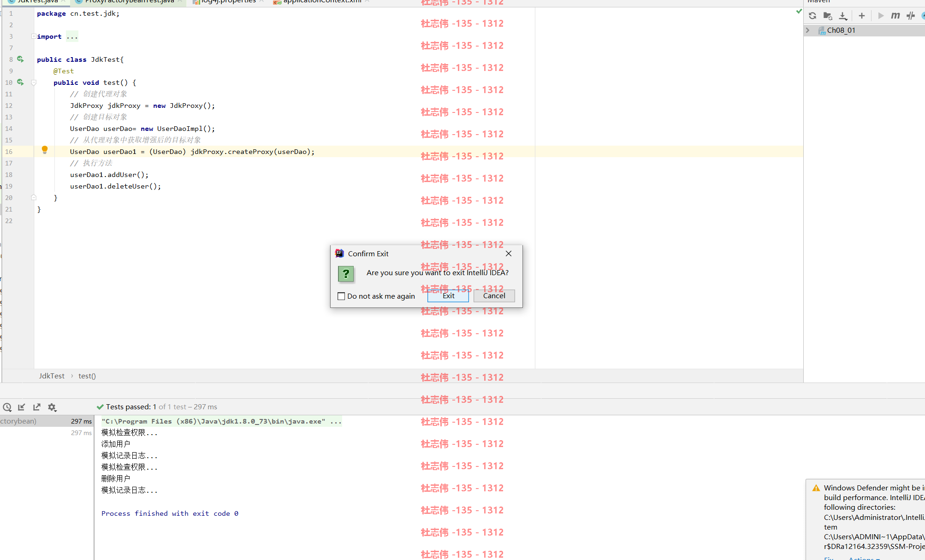Select JdkTest in breadcrumb bar
Viewport: 925px width, 560px height.
(52, 376)
